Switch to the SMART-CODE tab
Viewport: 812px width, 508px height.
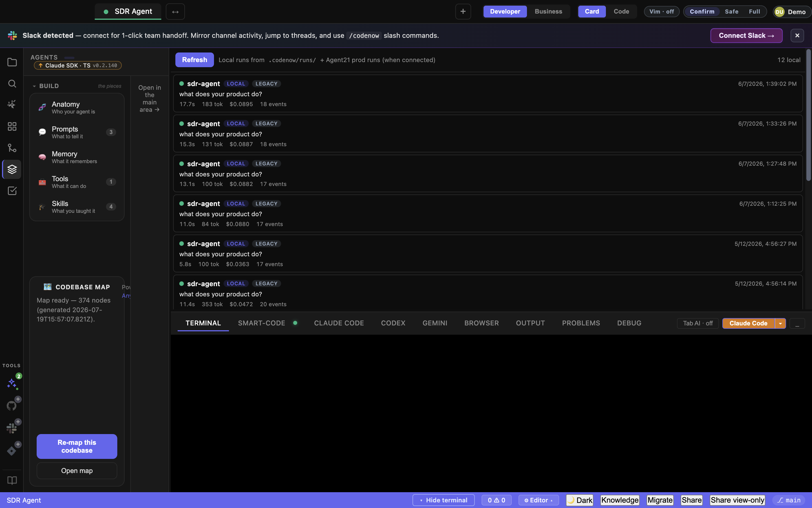261,323
